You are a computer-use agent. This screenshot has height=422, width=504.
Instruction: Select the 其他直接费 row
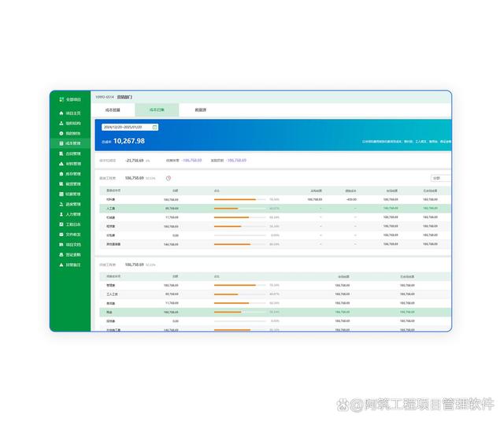(x=275, y=244)
